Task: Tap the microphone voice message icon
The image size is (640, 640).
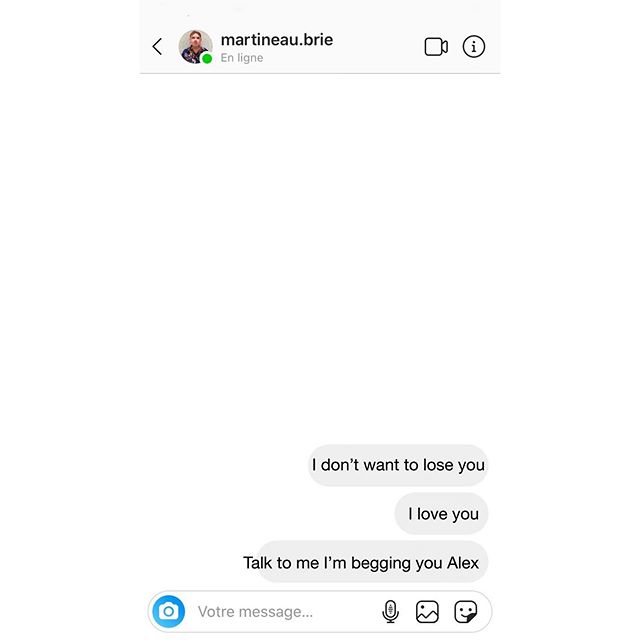Action: (x=390, y=611)
